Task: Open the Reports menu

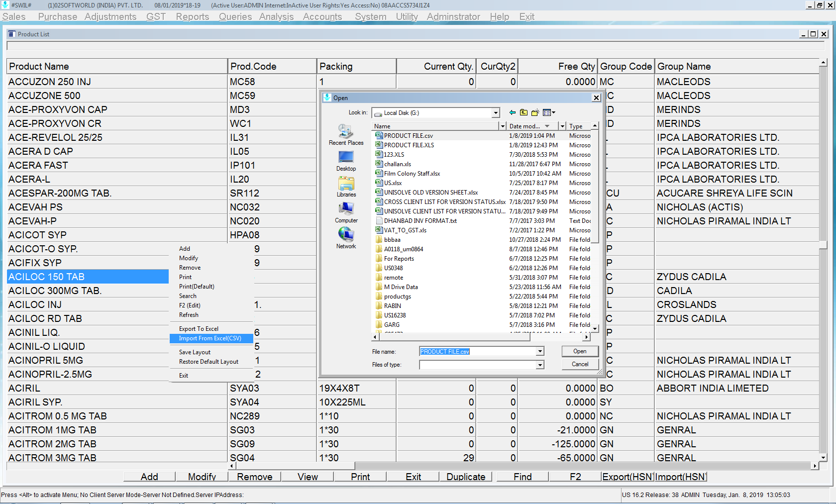Action: point(193,16)
